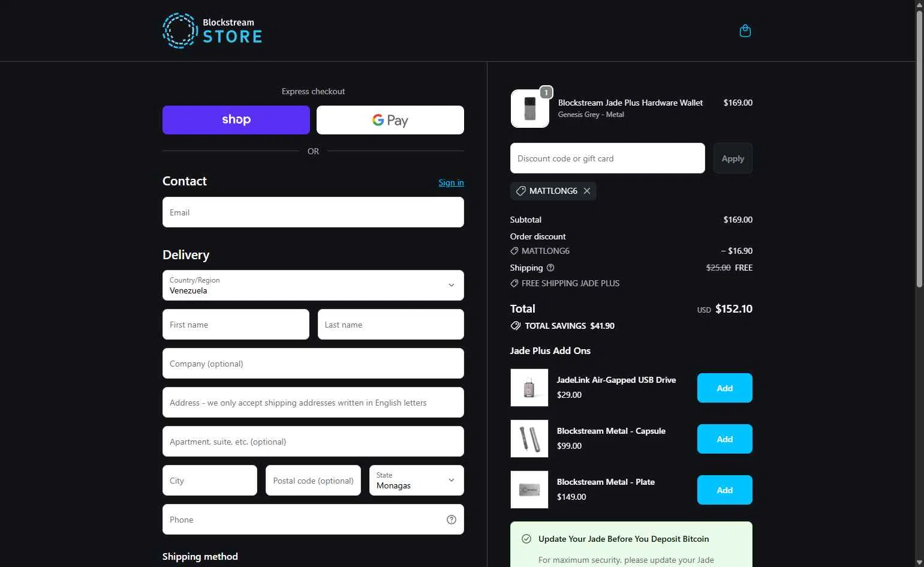This screenshot has width=924, height=567.
Task: Click the TOTAL SAVINGS $41.90 text
Action: [570, 326]
